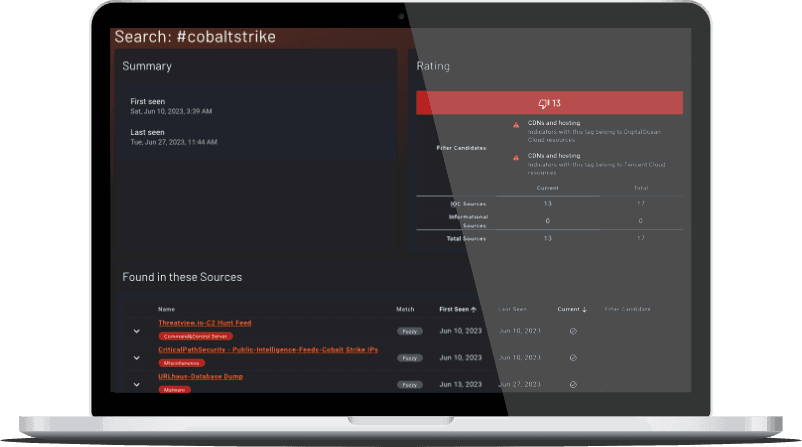The image size is (802, 447).
Task: Click the 'Total' column heading in the Rating table
Action: 641,188
